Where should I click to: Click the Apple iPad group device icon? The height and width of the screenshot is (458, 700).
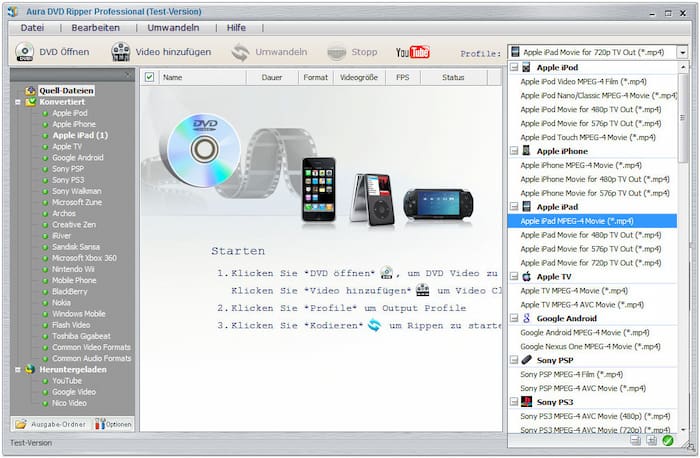527,207
